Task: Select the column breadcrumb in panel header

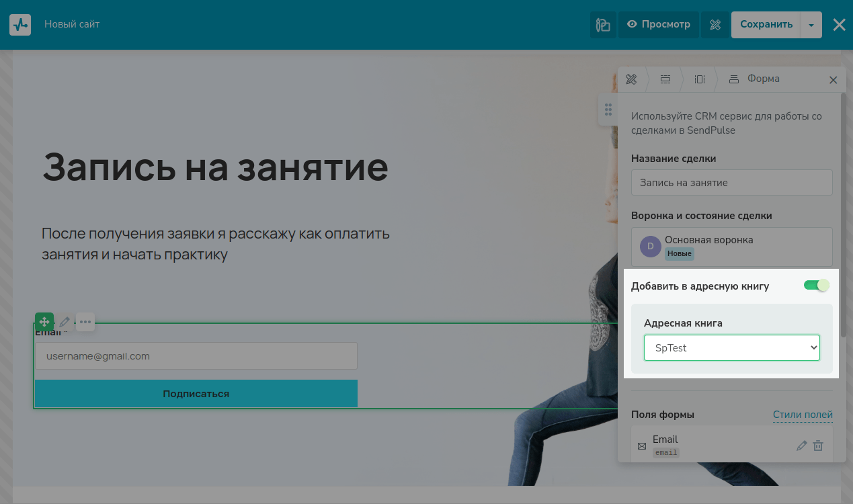Action: [x=699, y=79]
